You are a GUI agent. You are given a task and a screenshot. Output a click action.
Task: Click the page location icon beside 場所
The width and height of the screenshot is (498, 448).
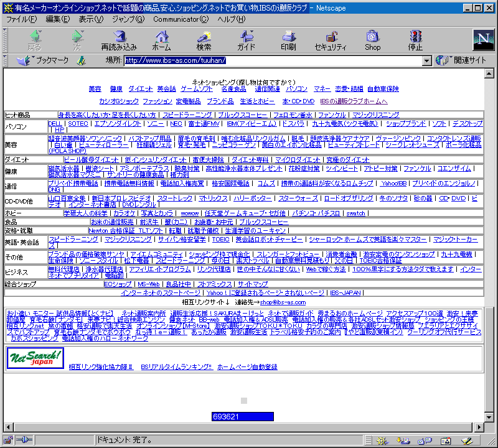[x=82, y=60]
